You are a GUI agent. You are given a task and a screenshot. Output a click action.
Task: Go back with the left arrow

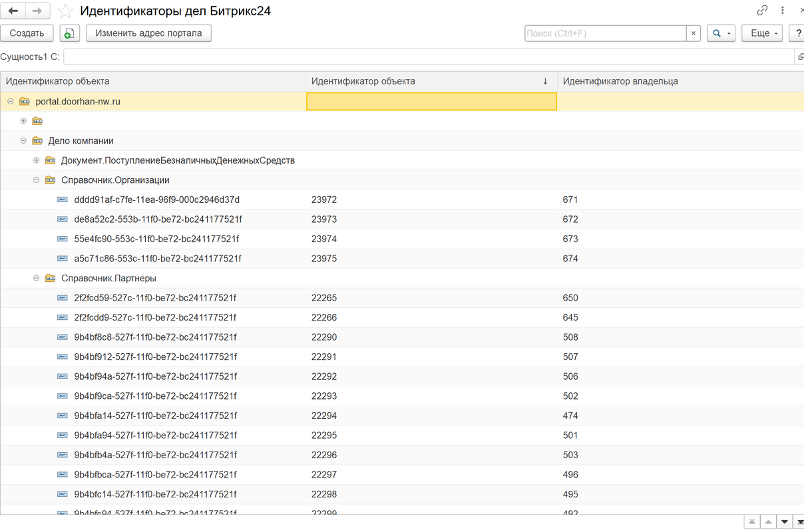click(x=13, y=11)
